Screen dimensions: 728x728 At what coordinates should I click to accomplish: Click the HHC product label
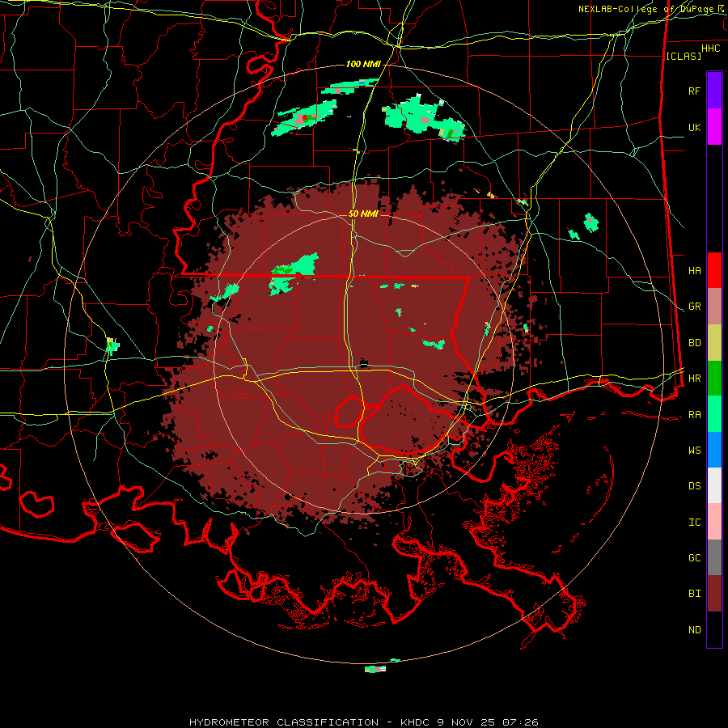click(x=710, y=49)
